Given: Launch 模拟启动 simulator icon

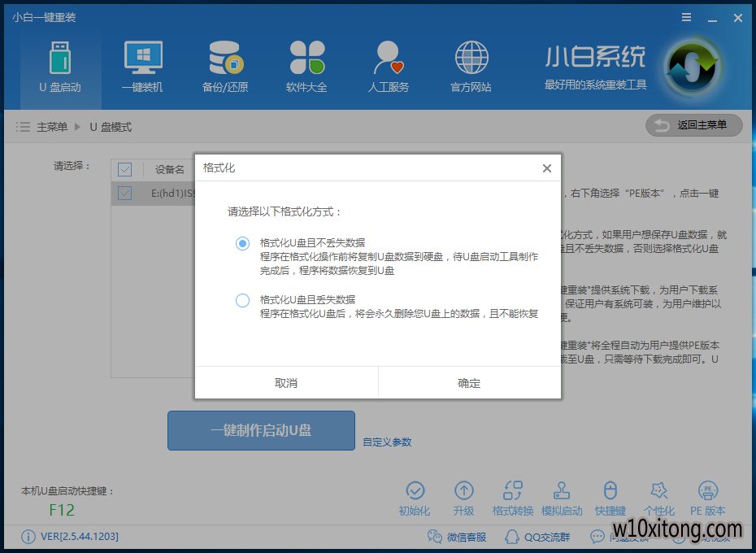Looking at the screenshot, I should 561,490.
